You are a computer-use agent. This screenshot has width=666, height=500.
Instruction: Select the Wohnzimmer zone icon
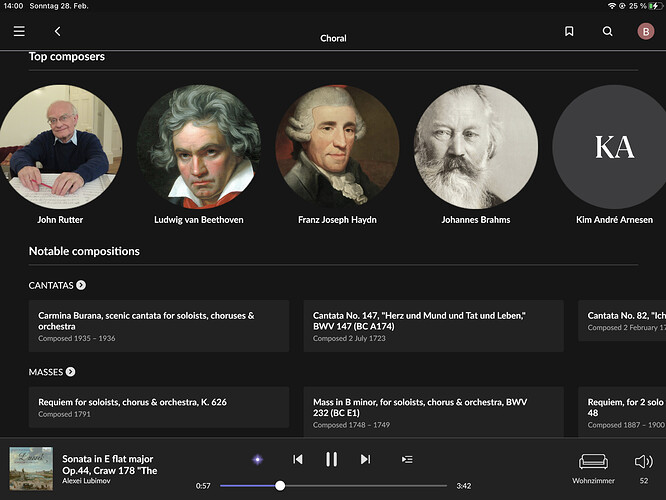(x=593, y=461)
